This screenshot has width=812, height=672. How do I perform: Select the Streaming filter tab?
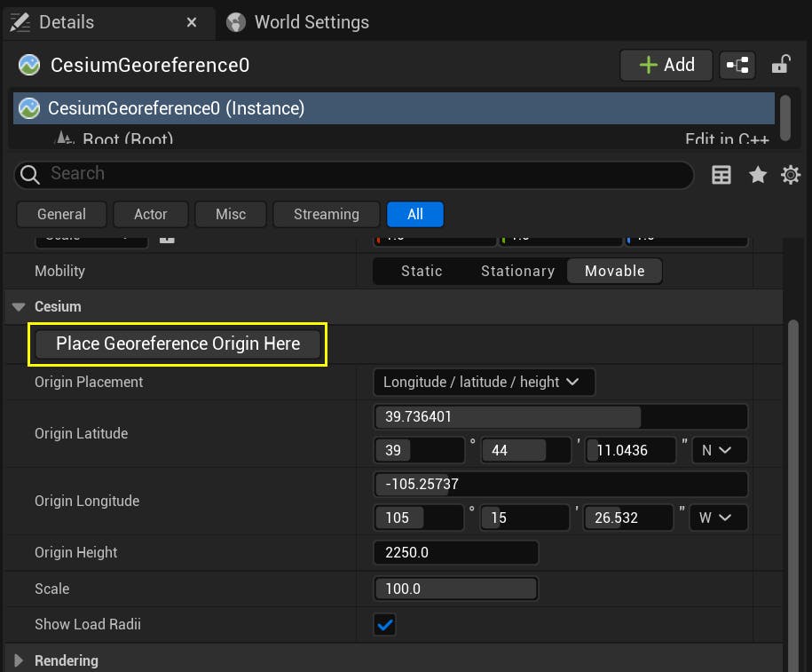pos(326,214)
